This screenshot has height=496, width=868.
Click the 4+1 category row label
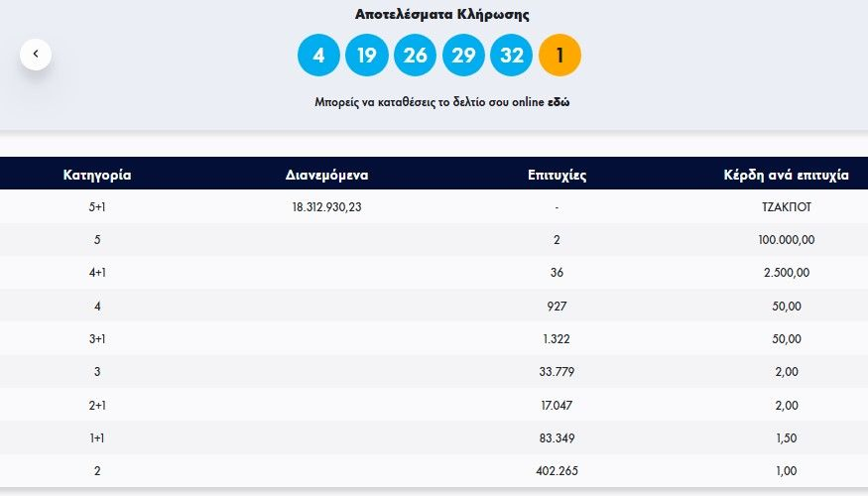pyautogui.click(x=97, y=273)
